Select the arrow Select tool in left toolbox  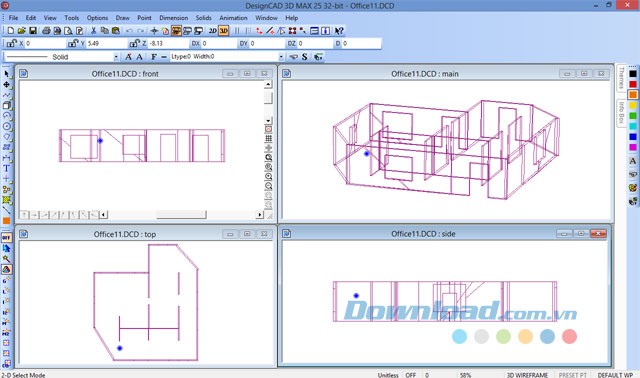click(x=7, y=74)
